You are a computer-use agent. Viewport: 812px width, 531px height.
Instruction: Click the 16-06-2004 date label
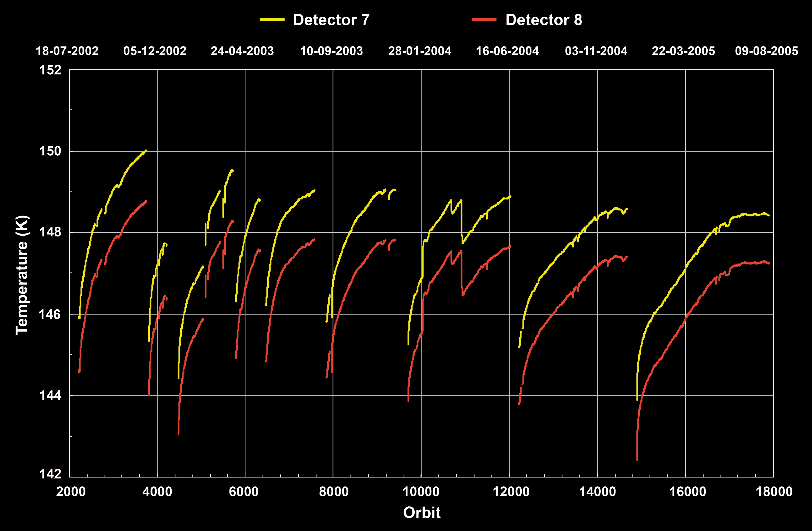507,51
